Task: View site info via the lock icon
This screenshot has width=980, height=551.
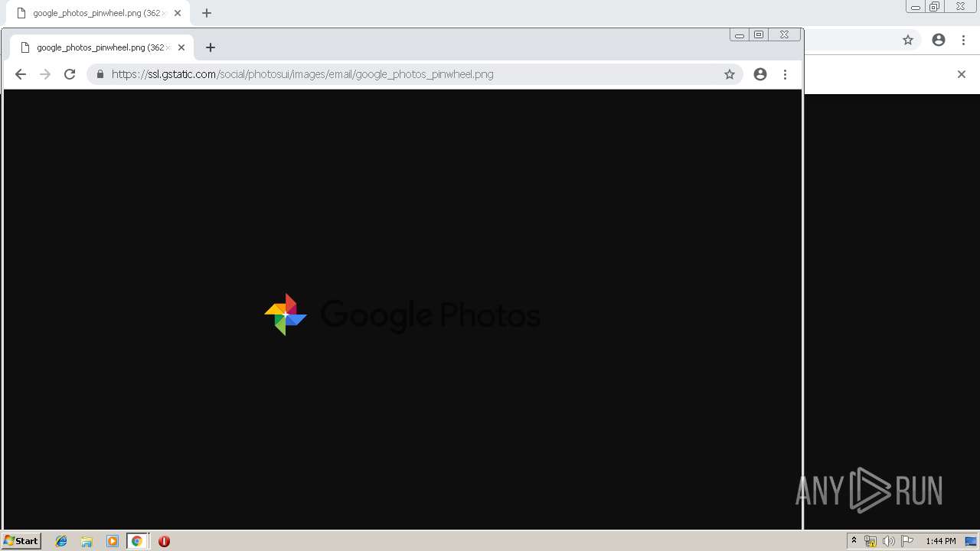Action: click(x=100, y=74)
